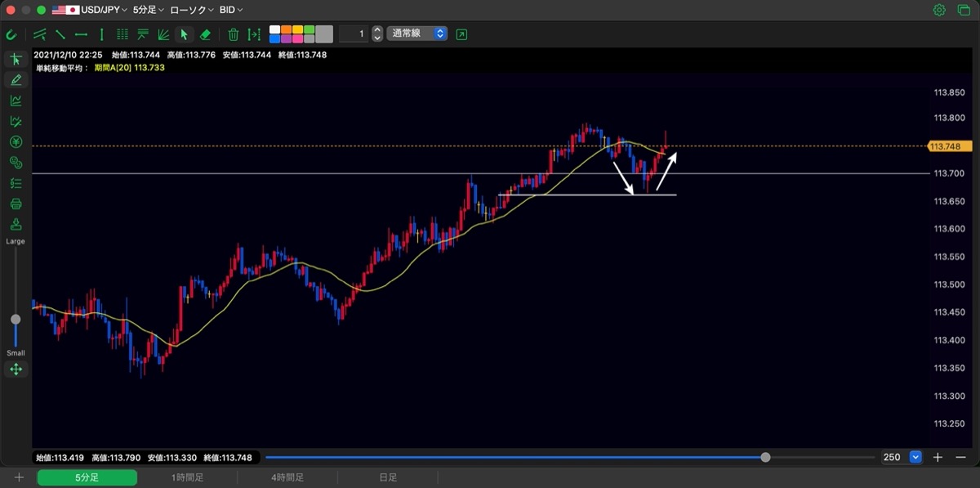Open the USD/JPY currency pair dropdown

click(88, 10)
